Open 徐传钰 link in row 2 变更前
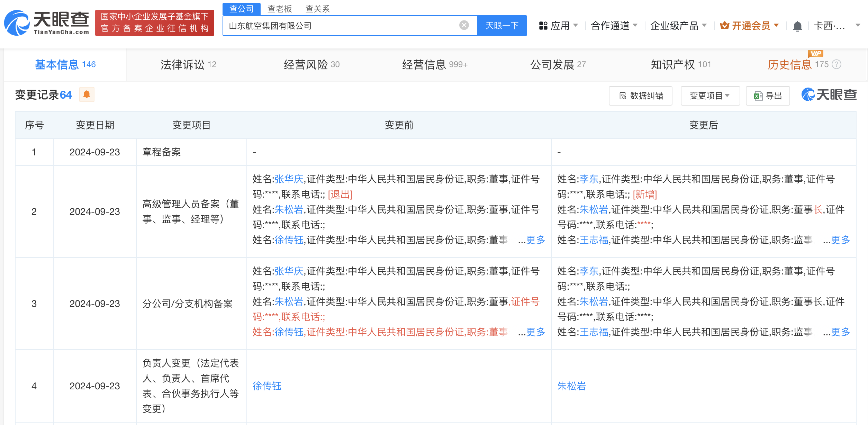The image size is (868, 425). point(289,240)
